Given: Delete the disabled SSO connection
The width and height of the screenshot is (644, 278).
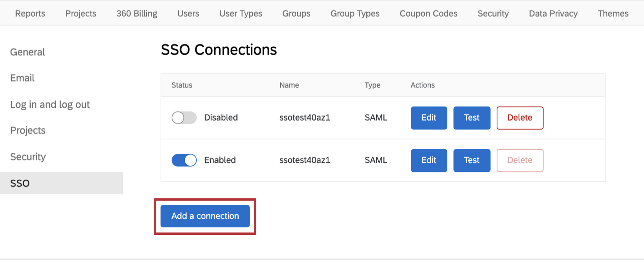Looking at the screenshot, I should pyautogui.click(x=520, y=118).
